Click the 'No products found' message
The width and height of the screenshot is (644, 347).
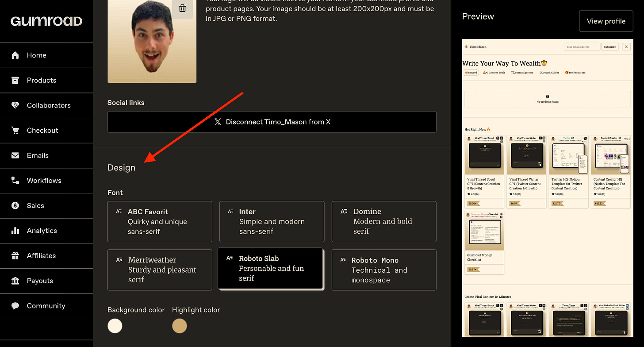(547, 102)
